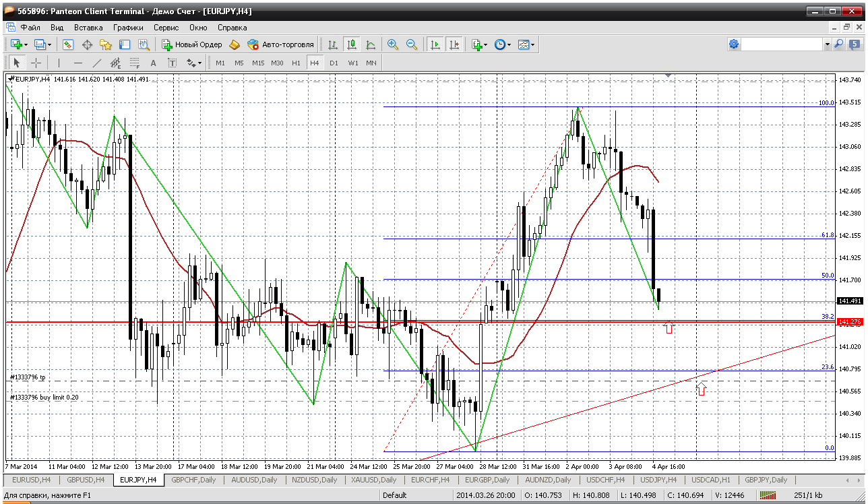Show the Market Watch window

click(x=68, y=44)
